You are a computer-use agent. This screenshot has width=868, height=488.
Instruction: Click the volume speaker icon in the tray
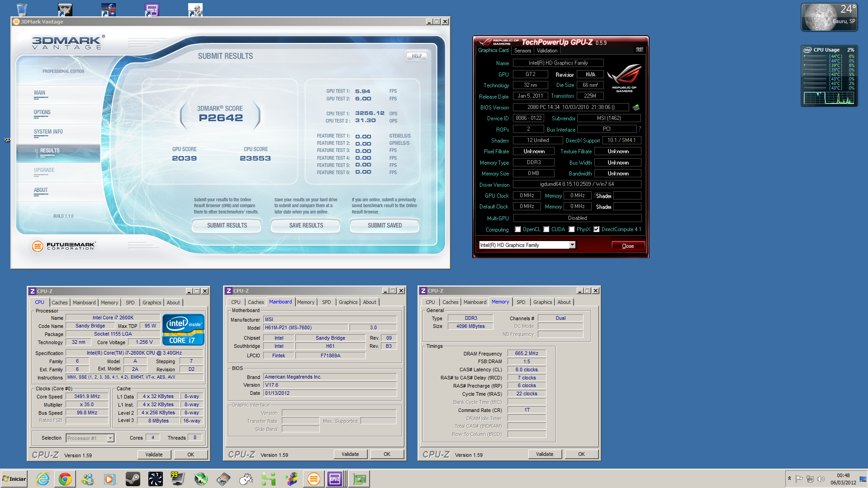(x=821, y=479)
